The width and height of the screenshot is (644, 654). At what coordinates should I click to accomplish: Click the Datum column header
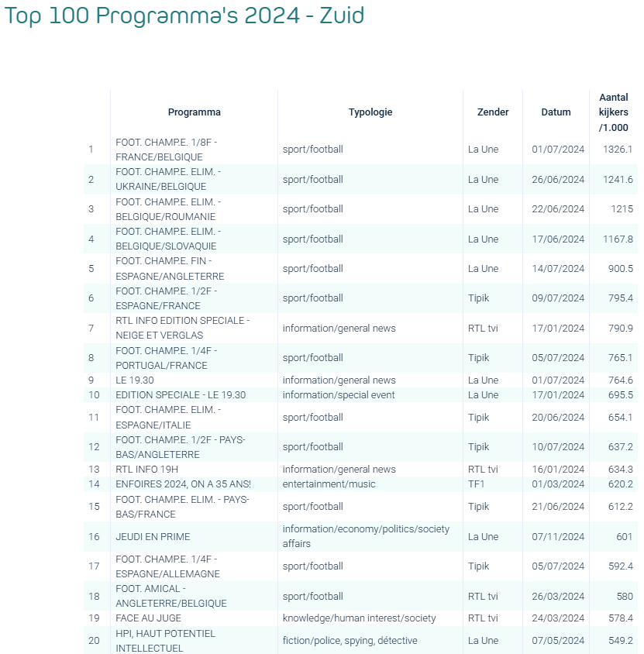pyautogui.click(x=556, y=112)
